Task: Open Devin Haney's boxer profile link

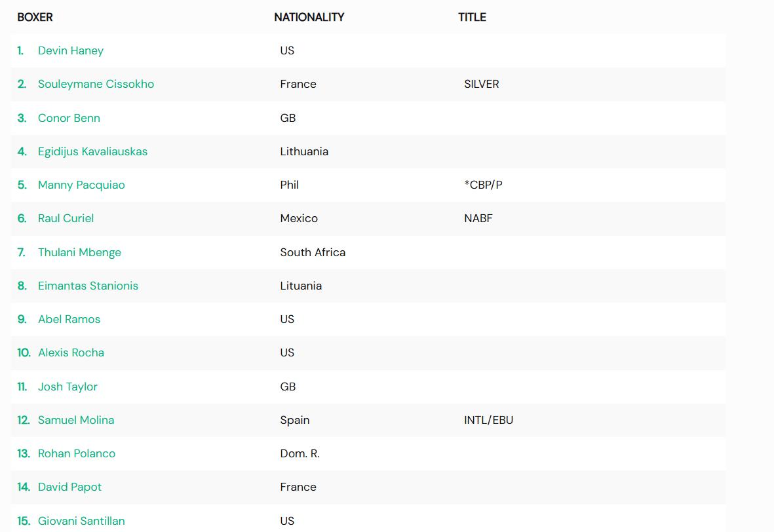Action: tap(71, 51)
